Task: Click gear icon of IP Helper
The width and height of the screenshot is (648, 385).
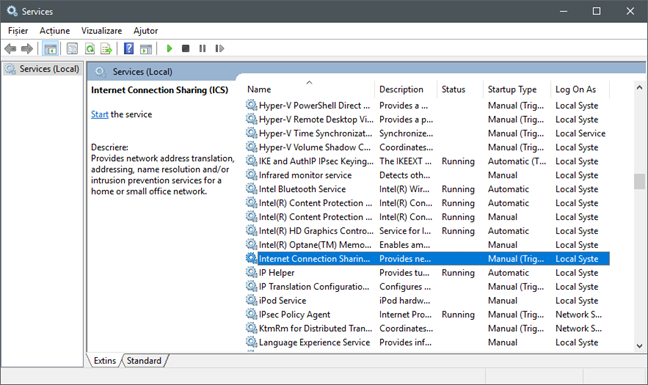Action: point(251,272)
